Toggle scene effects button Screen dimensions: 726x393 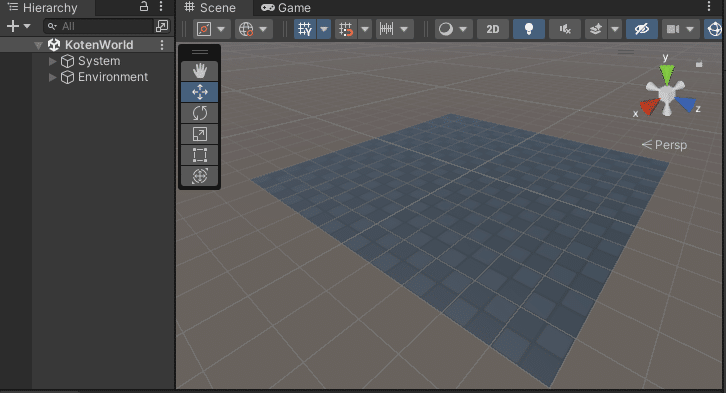596,29
